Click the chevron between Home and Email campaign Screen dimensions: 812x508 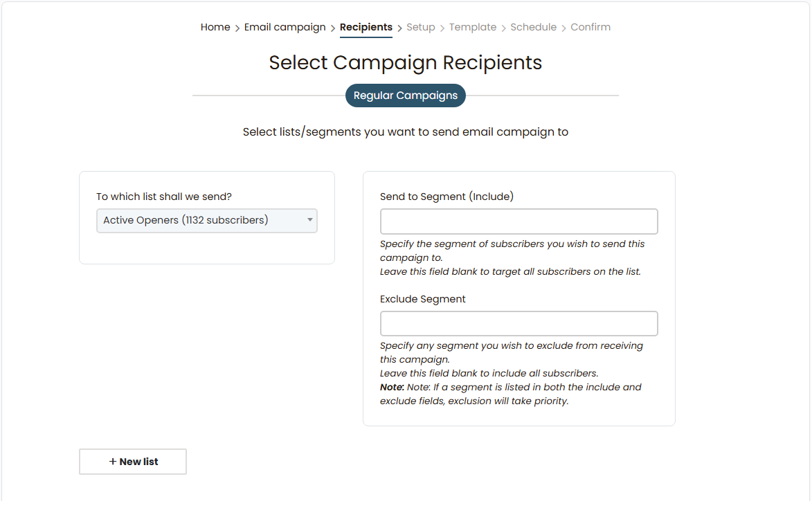tap(237, 28)
